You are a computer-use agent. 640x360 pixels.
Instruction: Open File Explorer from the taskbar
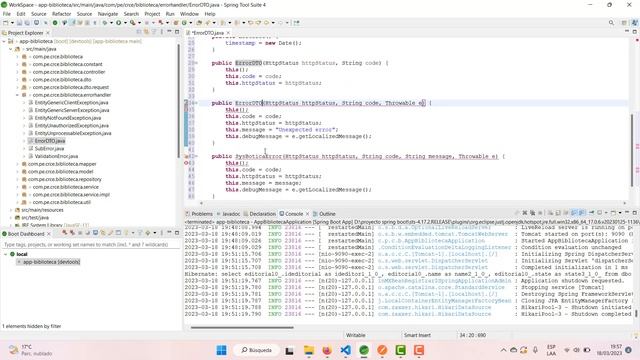[309, 350]
